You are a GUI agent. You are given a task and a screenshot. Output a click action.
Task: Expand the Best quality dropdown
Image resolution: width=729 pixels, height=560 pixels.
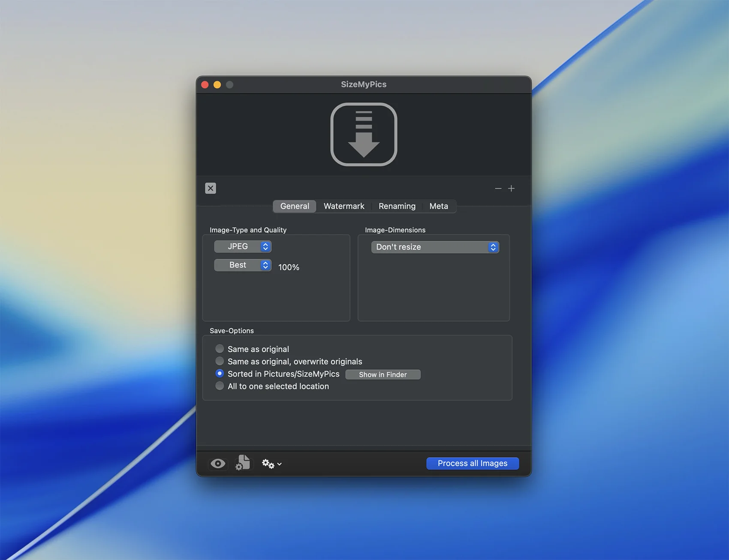(x=243, y=265)
